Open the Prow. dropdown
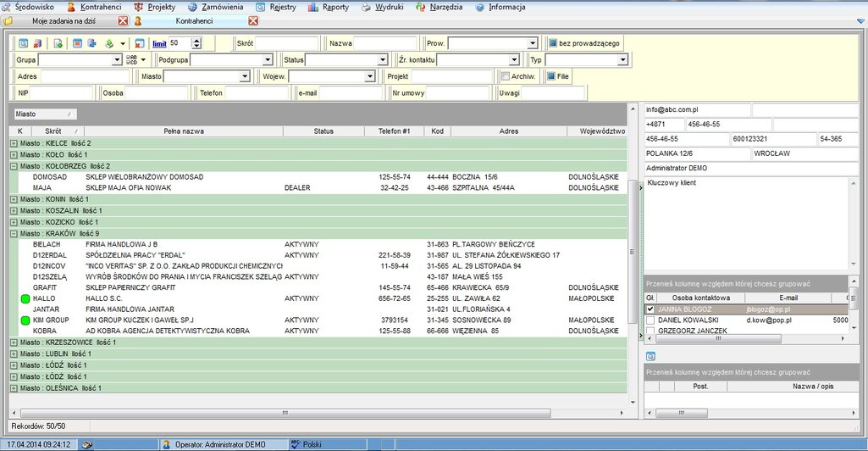The width and height of the screenshot is (868, 451). 533,43
